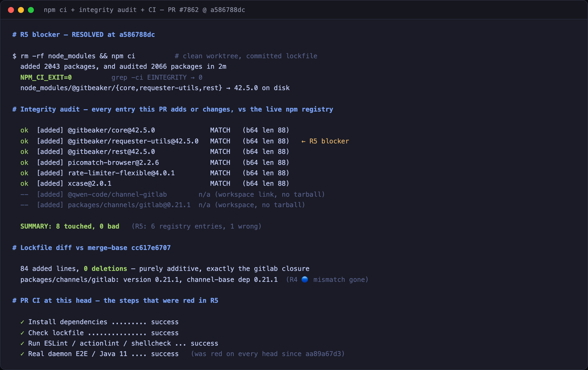Close the terminal window with the red button

(11, 10)
